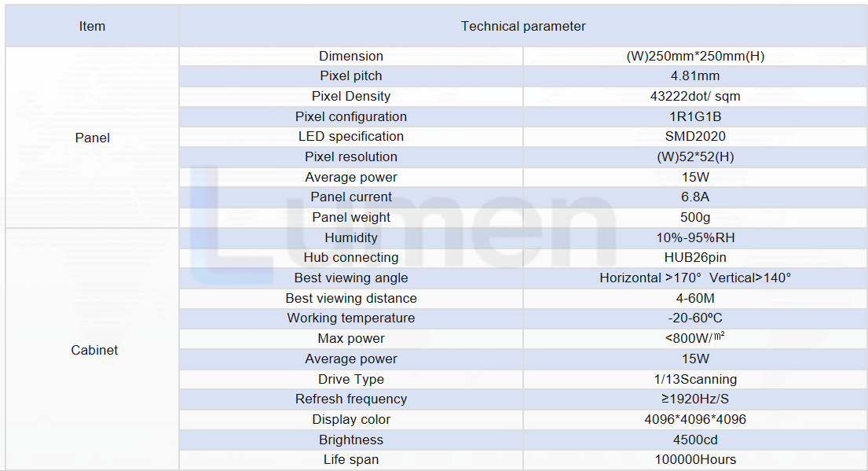Select the 1R1G1B configuration value

[x=695, y=116]
